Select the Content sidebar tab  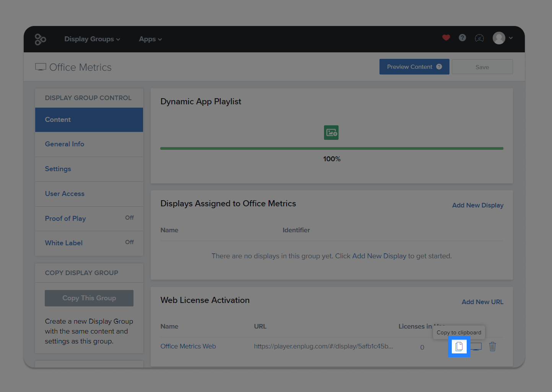[x=89, y=120]
